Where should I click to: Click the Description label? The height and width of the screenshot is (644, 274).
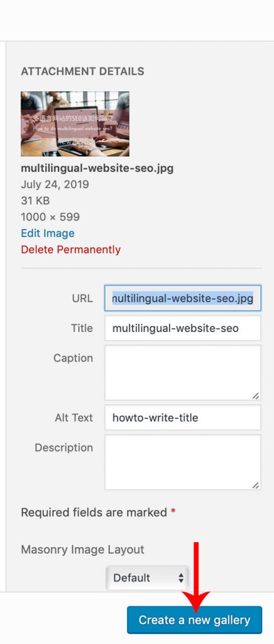coord(63,448)
